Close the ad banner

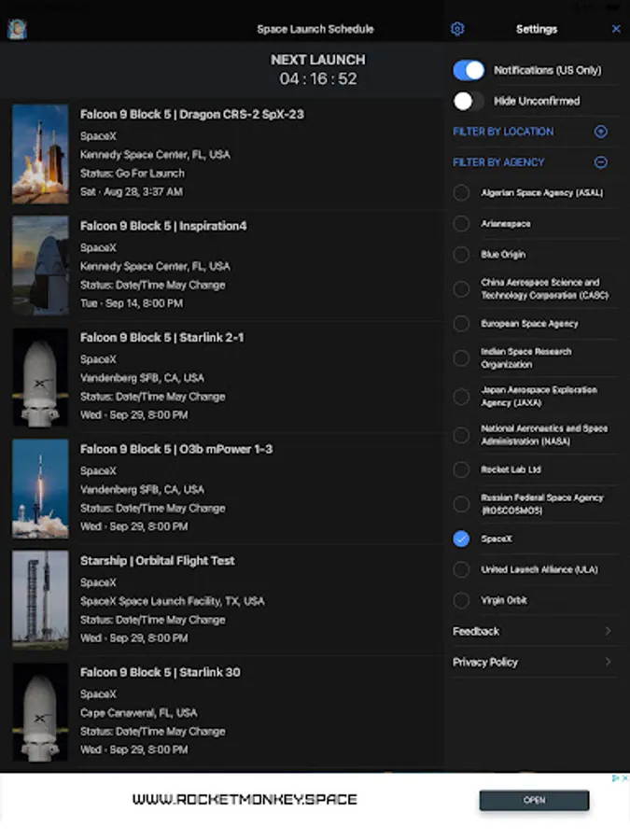point(625,778)
